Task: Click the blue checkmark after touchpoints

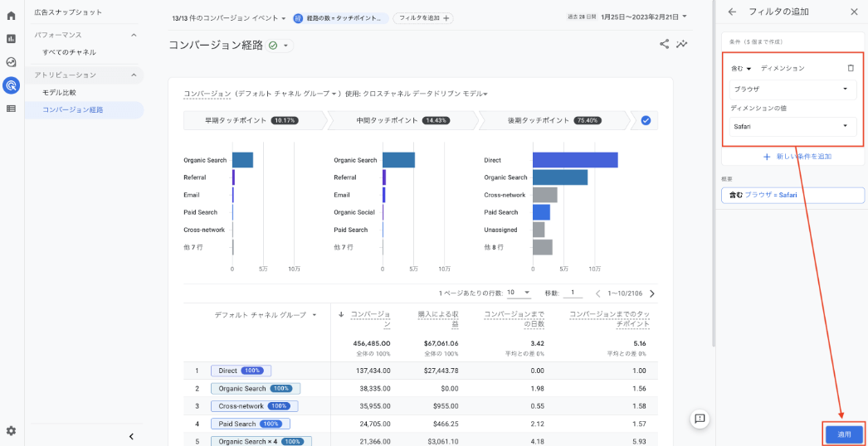Action: click(646, 120)
